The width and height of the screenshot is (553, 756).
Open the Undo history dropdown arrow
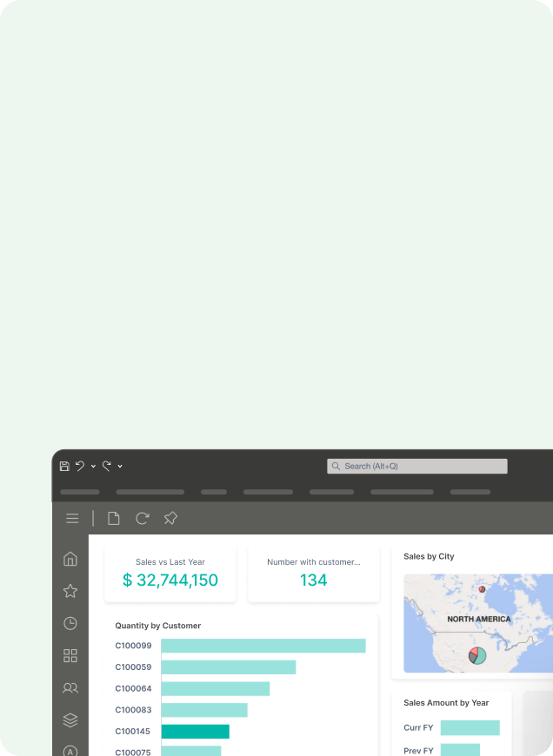point(93,467)
